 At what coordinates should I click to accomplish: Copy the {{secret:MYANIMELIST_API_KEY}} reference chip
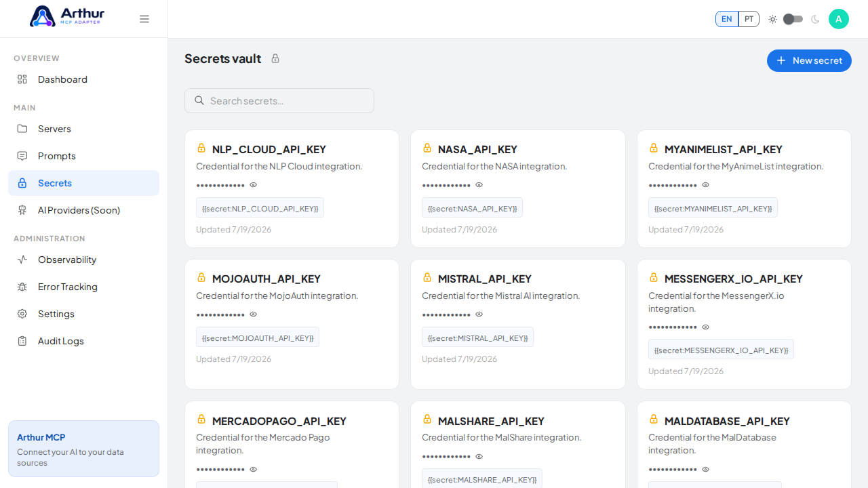point(713,208)
